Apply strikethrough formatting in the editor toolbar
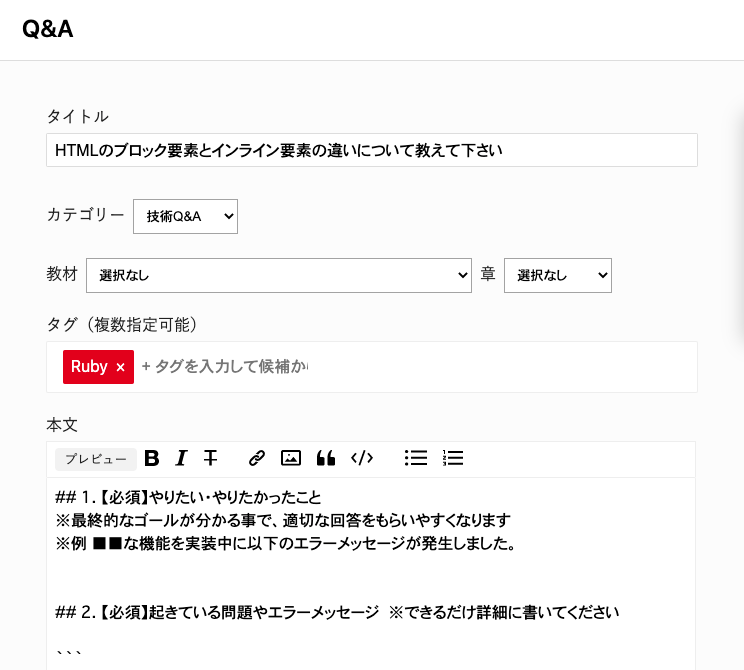This screenshot has height=670, width=744. tap(210, 458)
